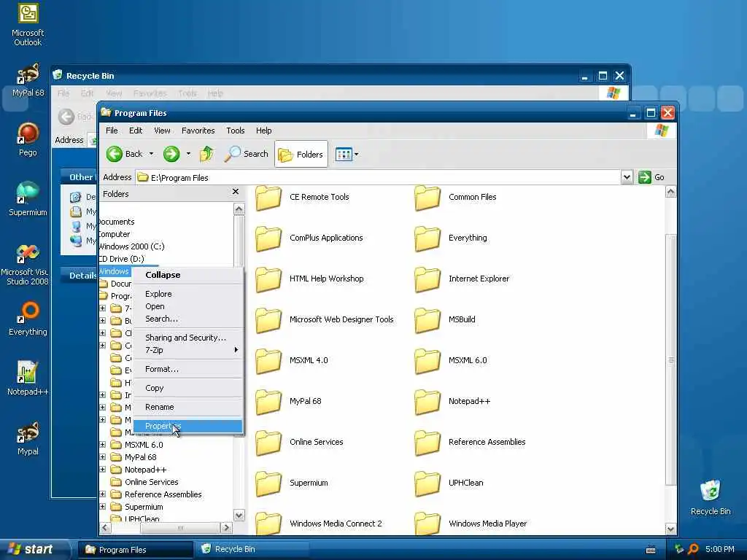Expand Notepad++ in the folder tree
747x560 pixels.
point(102,469)
